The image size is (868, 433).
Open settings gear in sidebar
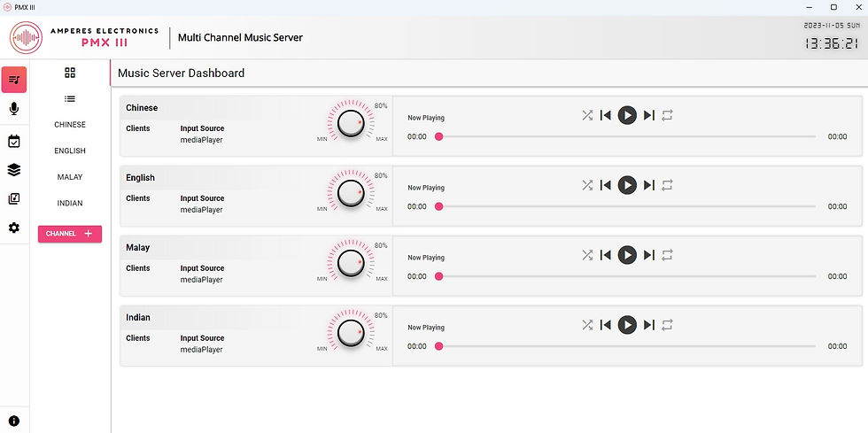[x=14, y=228]
